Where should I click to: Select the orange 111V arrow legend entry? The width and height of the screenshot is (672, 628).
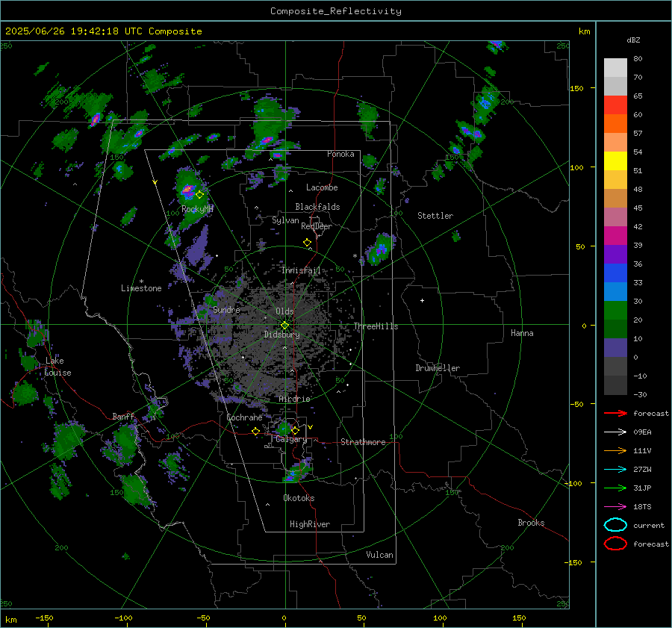(x=615, y=450)
